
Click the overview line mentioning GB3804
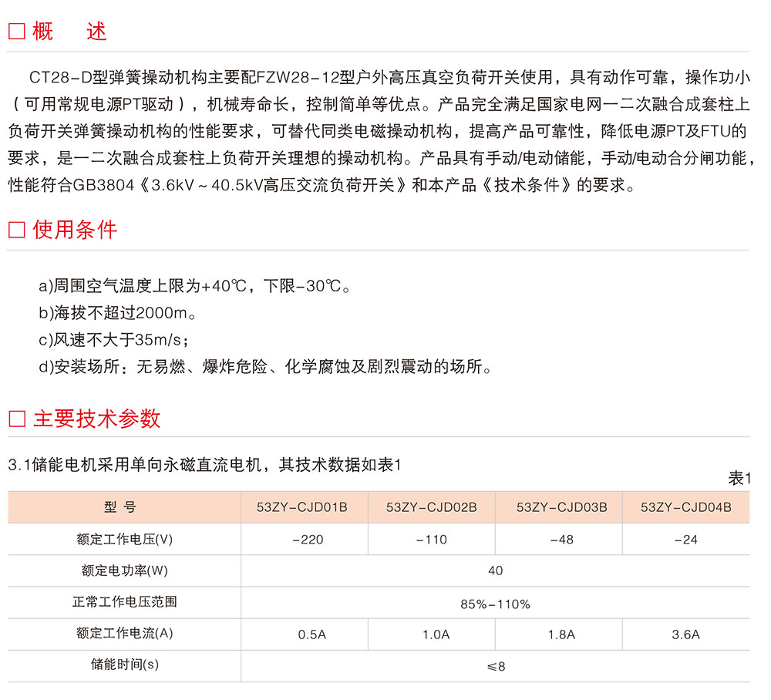coord(322,185)
